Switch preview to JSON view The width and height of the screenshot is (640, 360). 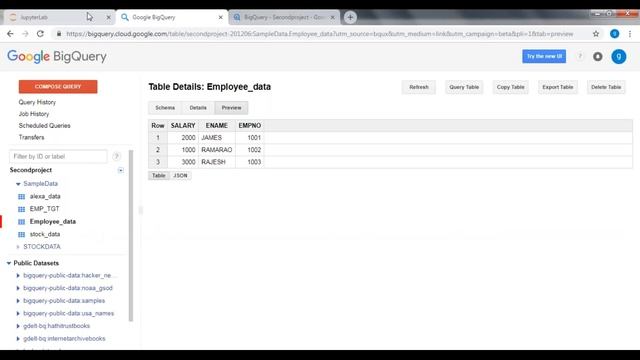click(180, 176)
